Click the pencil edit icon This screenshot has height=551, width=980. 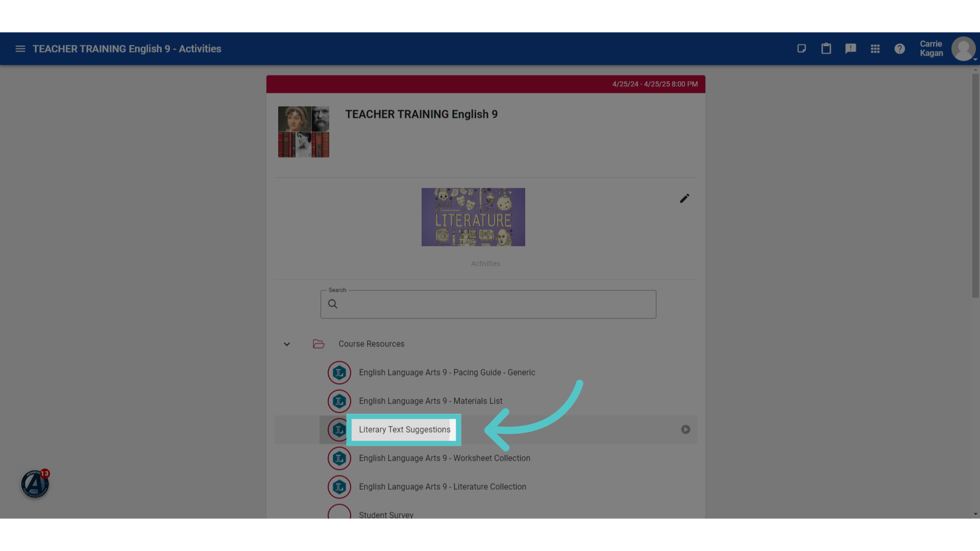[x=684, y=198]
